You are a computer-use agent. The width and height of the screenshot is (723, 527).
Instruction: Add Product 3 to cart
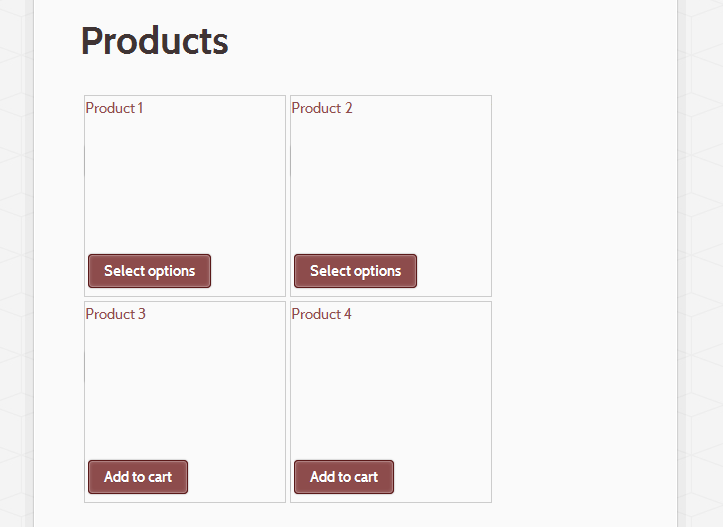[x=138, y=477]
